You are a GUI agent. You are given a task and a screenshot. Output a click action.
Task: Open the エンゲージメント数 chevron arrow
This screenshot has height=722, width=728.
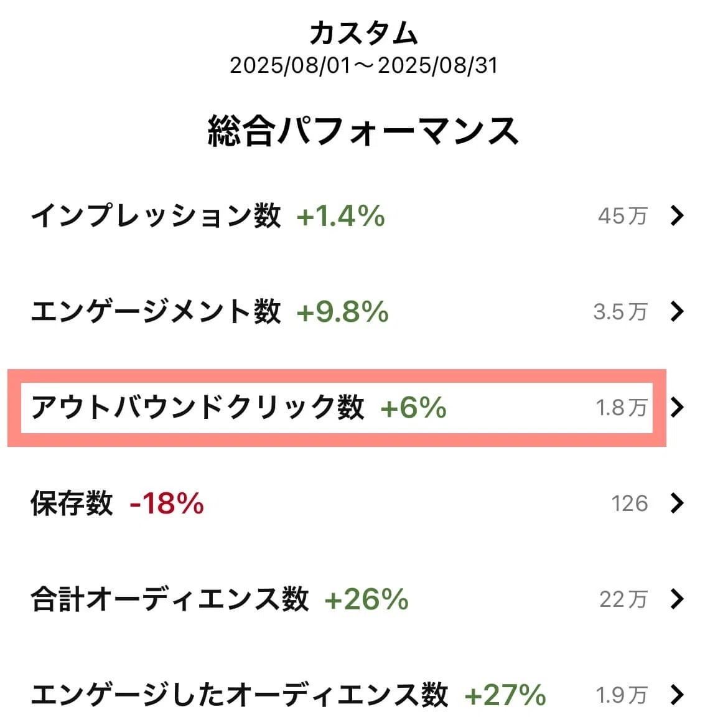click(x=678, y=312)
